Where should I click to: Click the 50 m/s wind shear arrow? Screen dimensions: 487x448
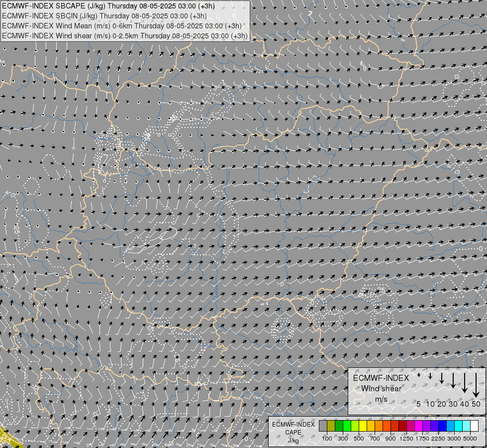pos(476,385)
